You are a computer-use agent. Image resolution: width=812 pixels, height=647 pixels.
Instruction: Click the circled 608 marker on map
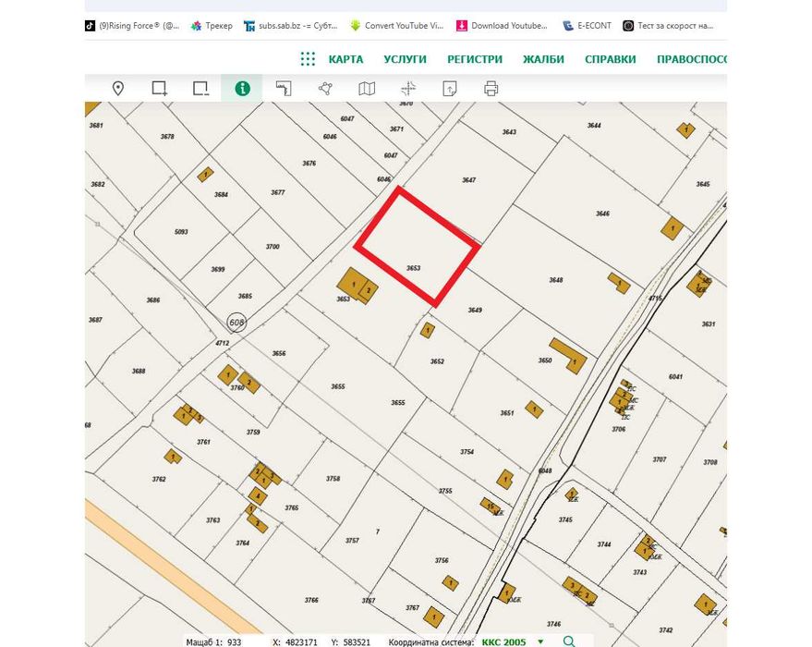tap(236, 323)
